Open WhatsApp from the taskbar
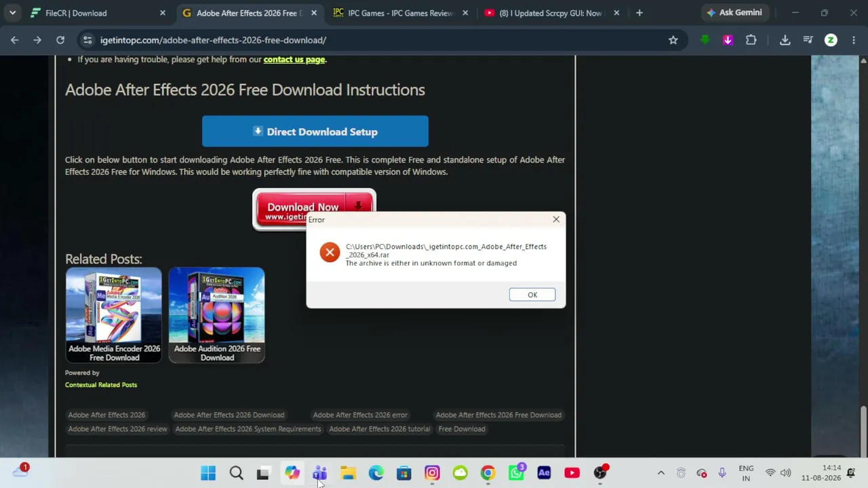This screenshot has width=868, height=488. click(516, 473)
